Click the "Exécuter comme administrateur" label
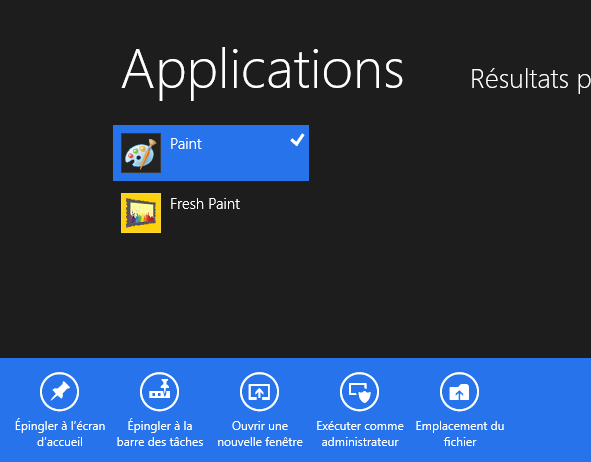Image resolution: width=591 pixels, height=462 pixels. (360, 434)
